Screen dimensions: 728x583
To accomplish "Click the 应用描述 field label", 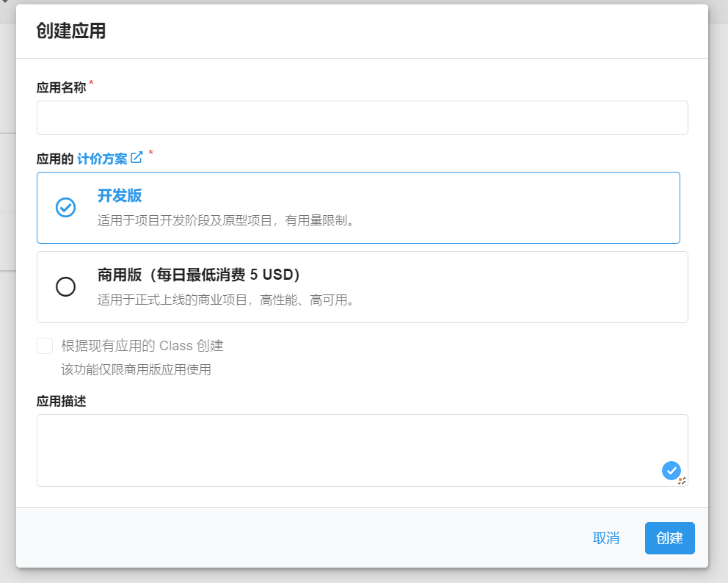I will pos(62,401).
